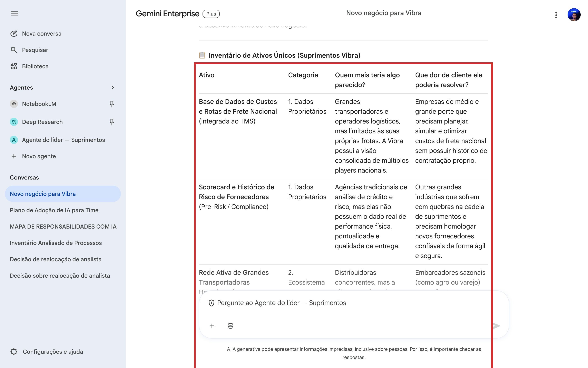
Task: Click cell Agências tradicionais de análise de crédito
Action: [x=371, y=217]
